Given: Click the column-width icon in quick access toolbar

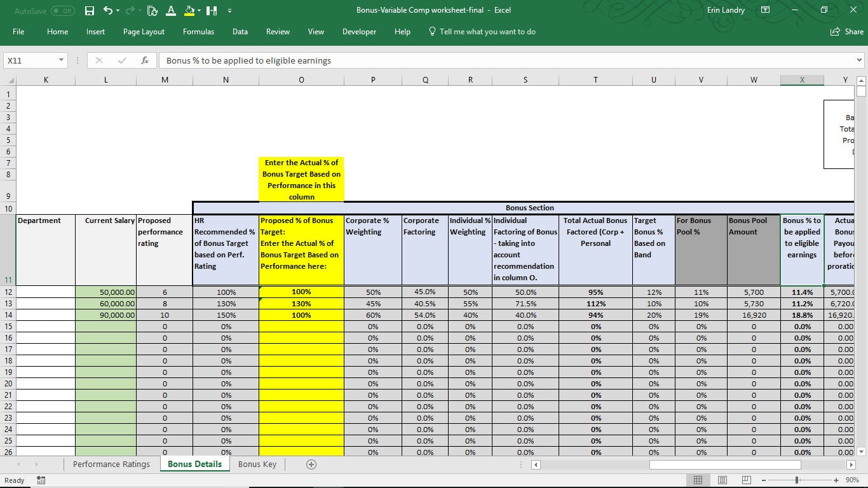Looking at the screenshot, I should (212, 10).
